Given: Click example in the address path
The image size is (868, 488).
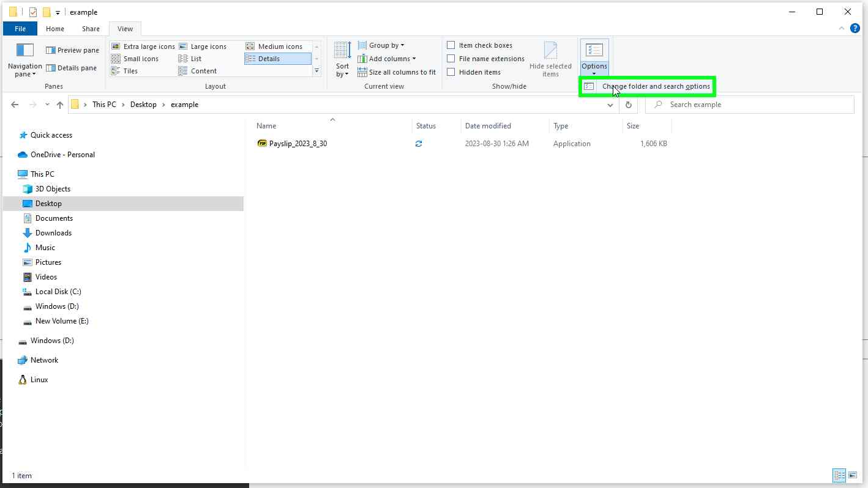Looking at the screenshot, I should (184, 105).
